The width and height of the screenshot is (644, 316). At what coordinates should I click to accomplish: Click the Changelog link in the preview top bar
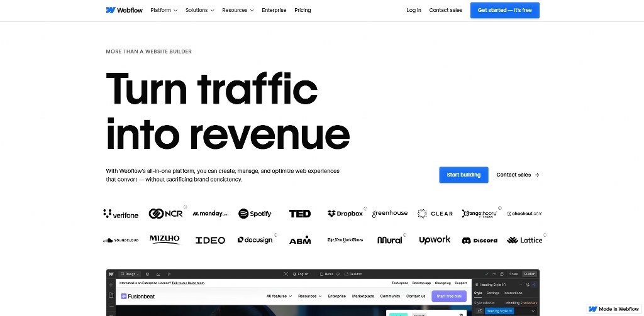[443, 283]
